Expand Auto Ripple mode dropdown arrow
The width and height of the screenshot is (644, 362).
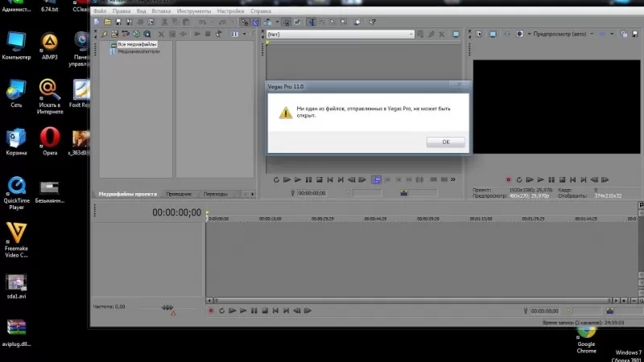pos(277,22)
